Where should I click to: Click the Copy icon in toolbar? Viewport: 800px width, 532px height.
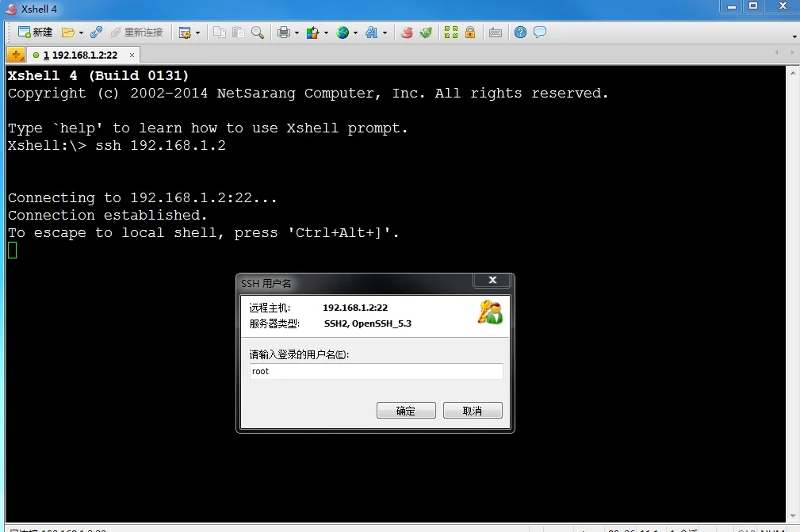pos(220,33)
